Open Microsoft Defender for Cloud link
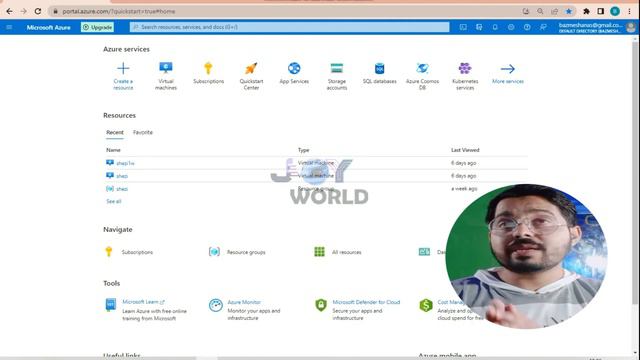The width and height of the screenshot is (640, 360). point(366,302)
